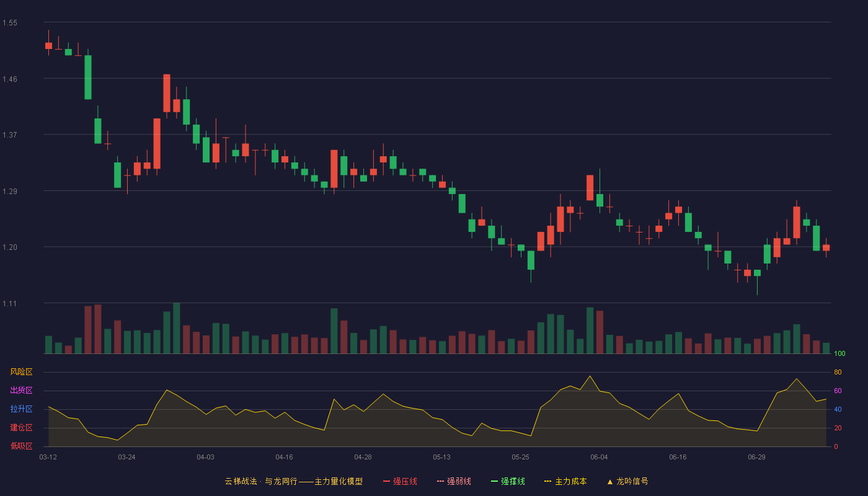Select the 低吸区 zone label
Image resolution: width=868 pixels, height=496 pixels.
point(21,446)
